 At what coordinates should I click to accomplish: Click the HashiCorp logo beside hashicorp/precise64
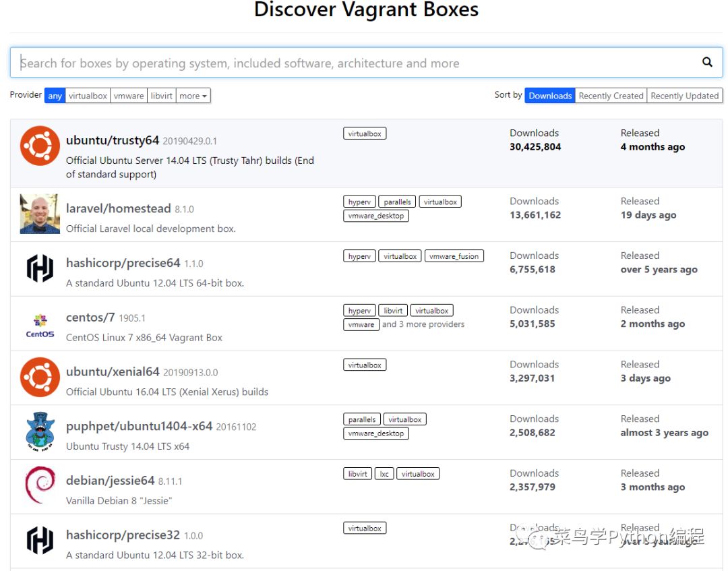[40, 268]
